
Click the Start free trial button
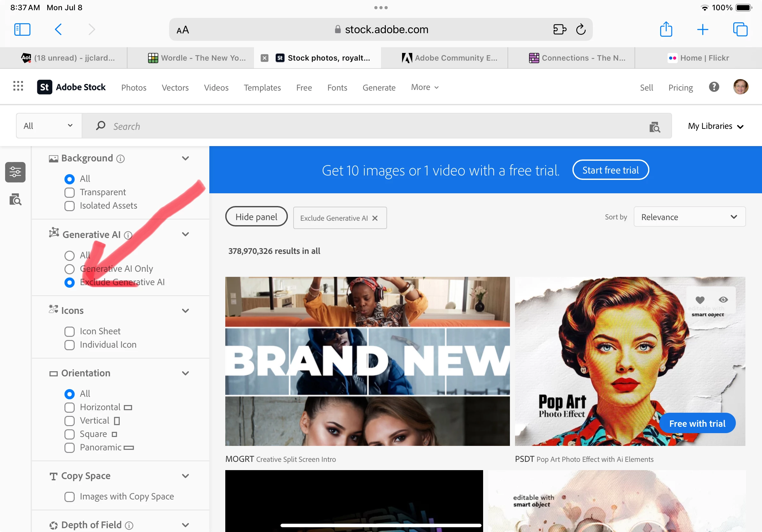point(610,170)
